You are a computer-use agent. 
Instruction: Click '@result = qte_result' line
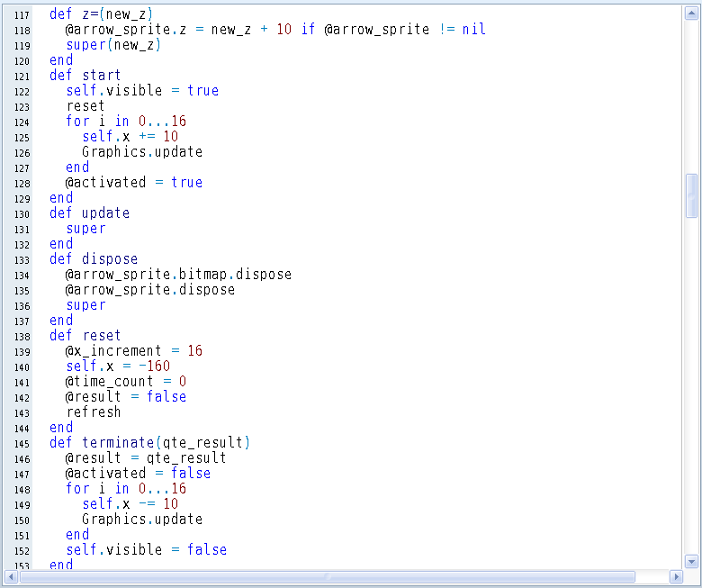click(x=146, y=457)
